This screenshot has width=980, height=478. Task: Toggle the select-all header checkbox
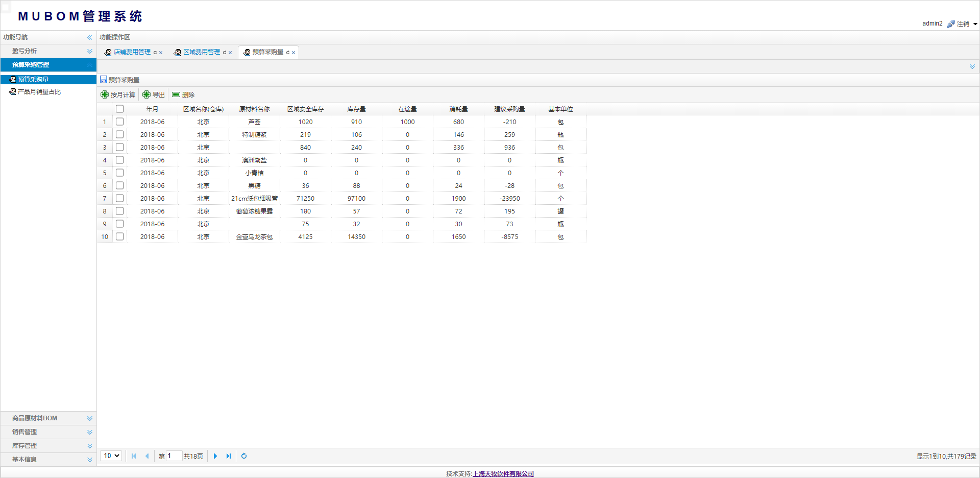[119, 109]
